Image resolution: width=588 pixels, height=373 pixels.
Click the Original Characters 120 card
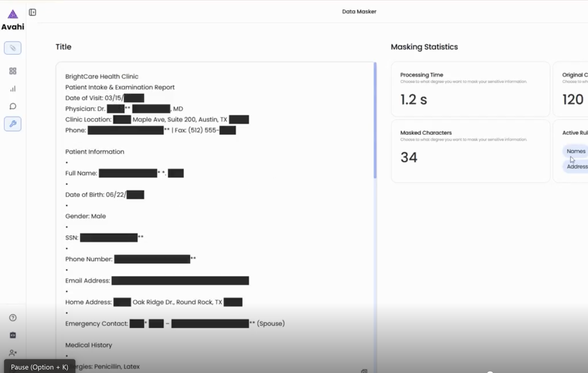click(x=571, y=89)
